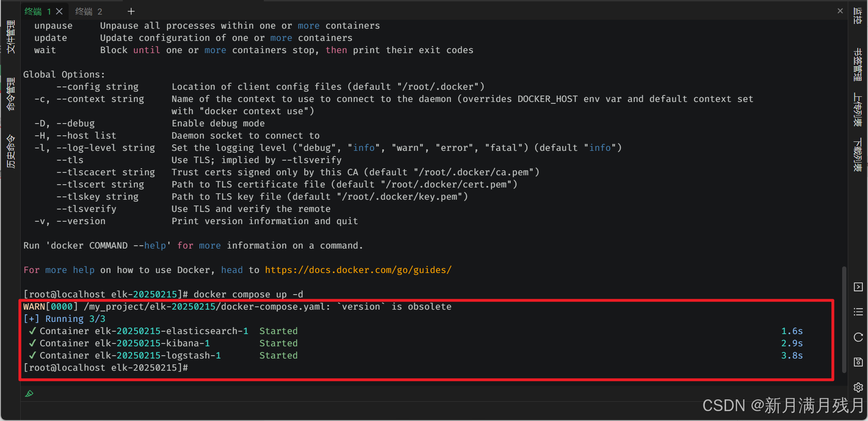Open the 书签管理 panel
Image resolution: width=868 pixels, height=421 pixels.
[x=858, y=64]
